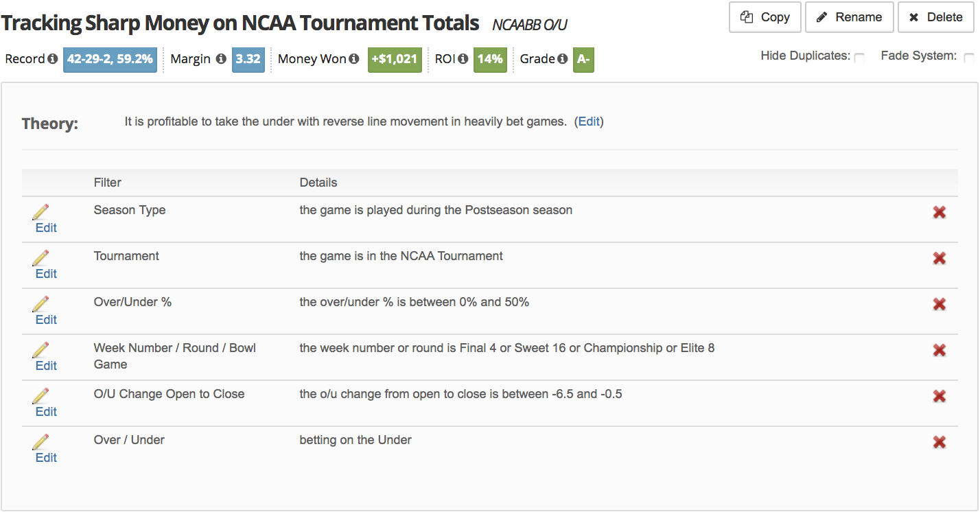This screenshot has height=512, width=980.
Task: Open the info icon next to Grade
Action: coord(563,59)
